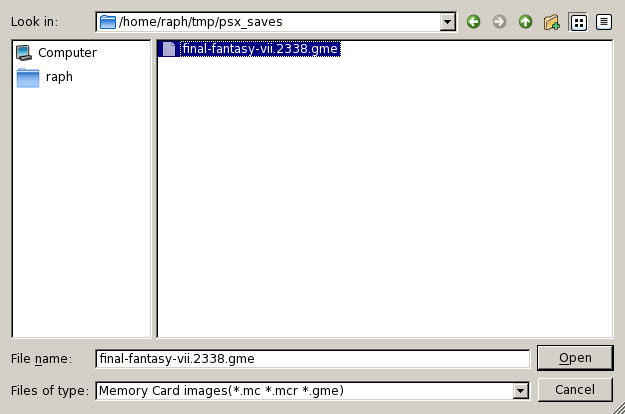This screenshot has height=414, width=625.
Task: Select Computer in the sidebar
Action: coord(57,53)
